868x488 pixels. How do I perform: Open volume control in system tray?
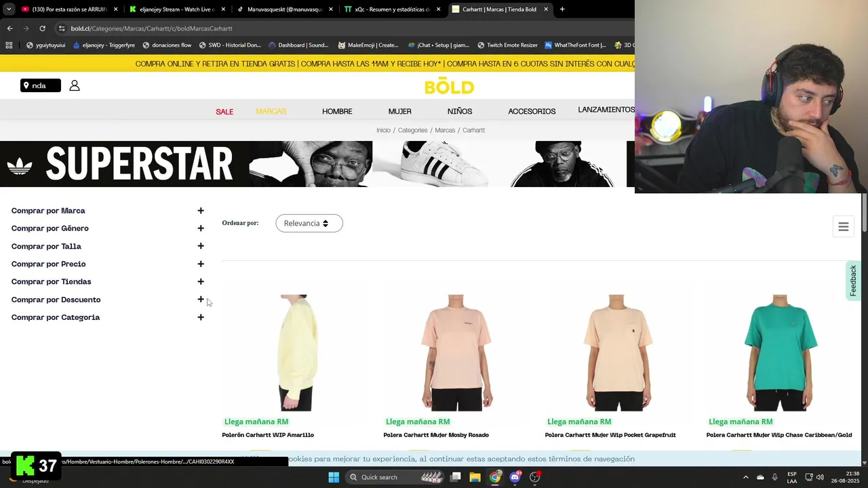tap(819, 477)
